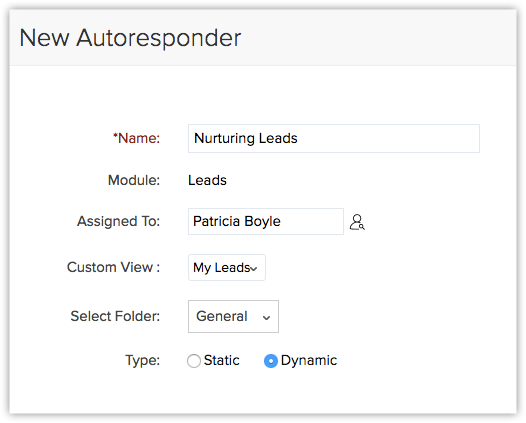Choose the Static type by its label text
The image size is (526, 423).
(x=221, y=360)
